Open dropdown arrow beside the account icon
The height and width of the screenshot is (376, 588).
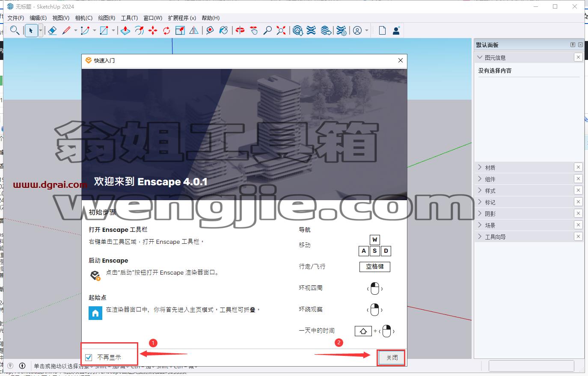(x=367, y=30)
